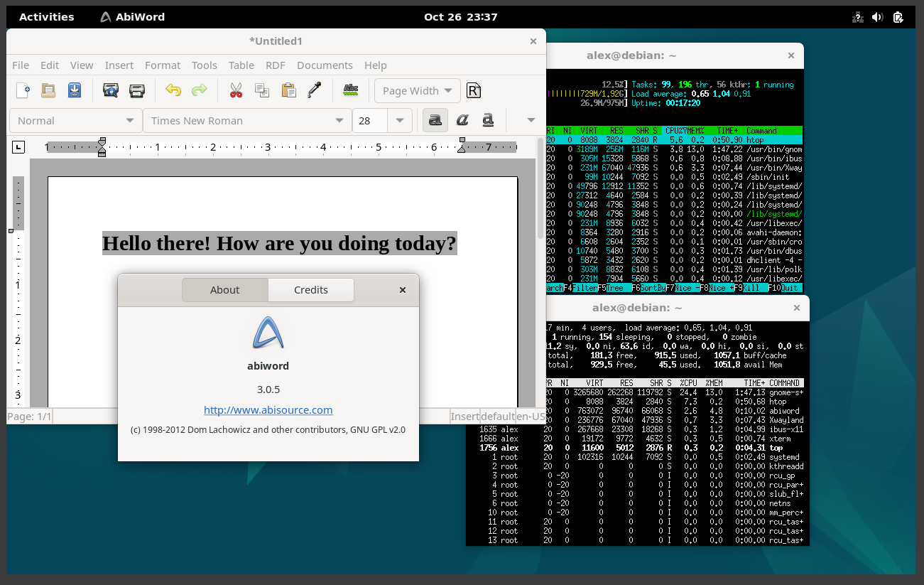Save the document via the Save icon
Screen dimensions: 924x585
click(x=75, y=90)
